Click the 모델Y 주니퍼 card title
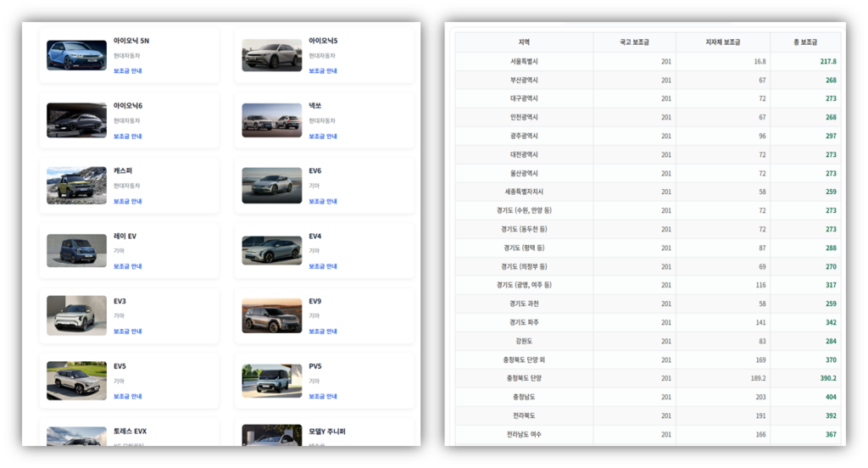868x468 pixels. [x=326, y=432]
